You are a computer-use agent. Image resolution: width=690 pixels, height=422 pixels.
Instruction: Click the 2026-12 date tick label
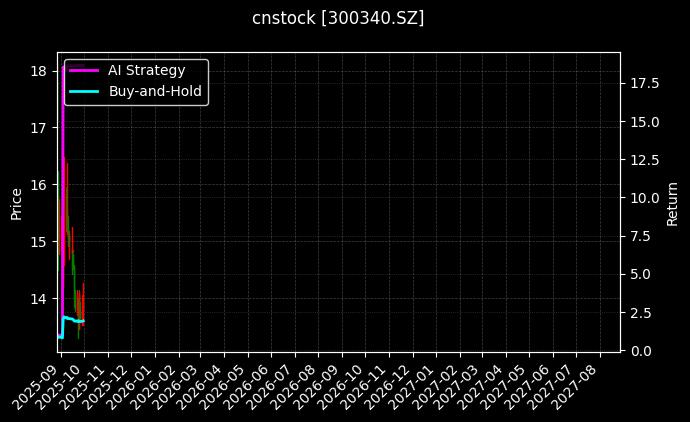point(392,382)
